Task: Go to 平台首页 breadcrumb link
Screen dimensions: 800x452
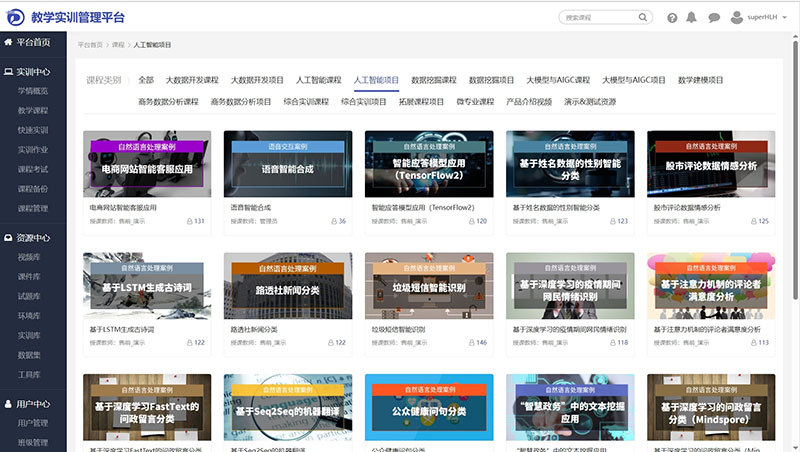Action: 90,45
